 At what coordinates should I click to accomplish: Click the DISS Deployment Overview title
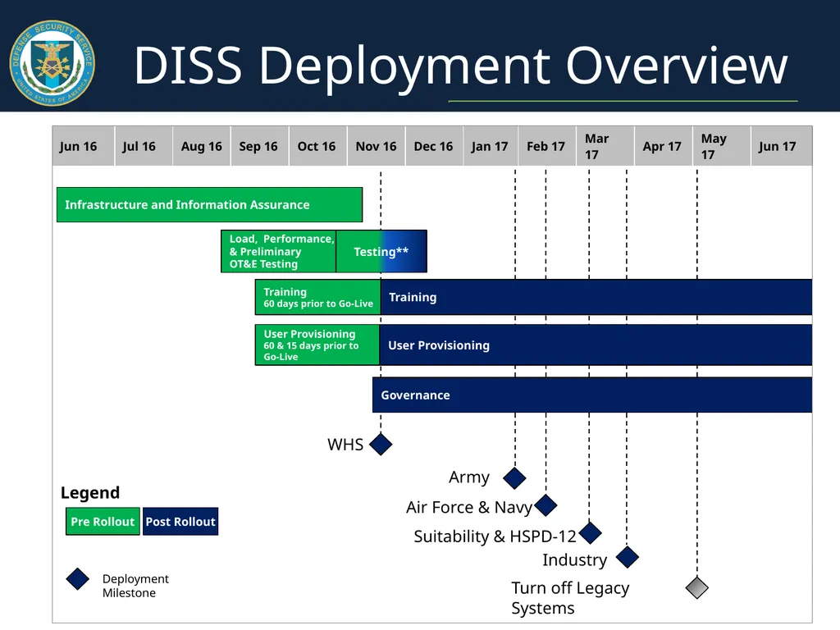click(461, 66)
